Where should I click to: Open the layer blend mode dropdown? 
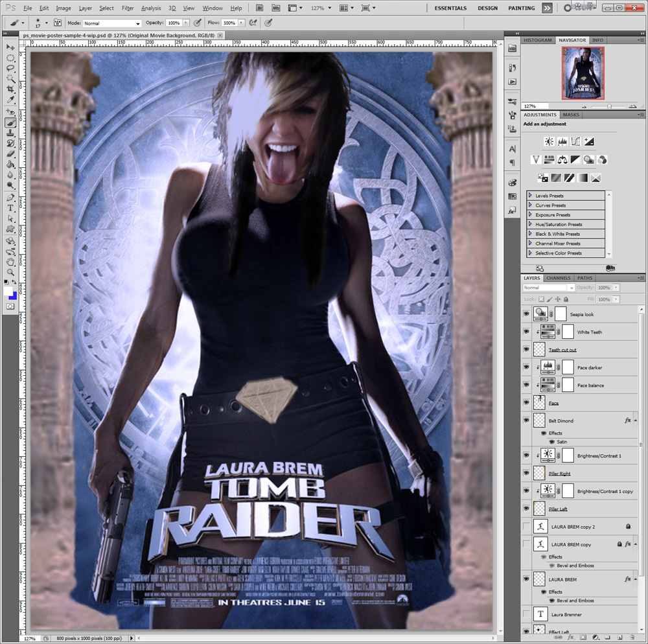[x=549, y=288]
